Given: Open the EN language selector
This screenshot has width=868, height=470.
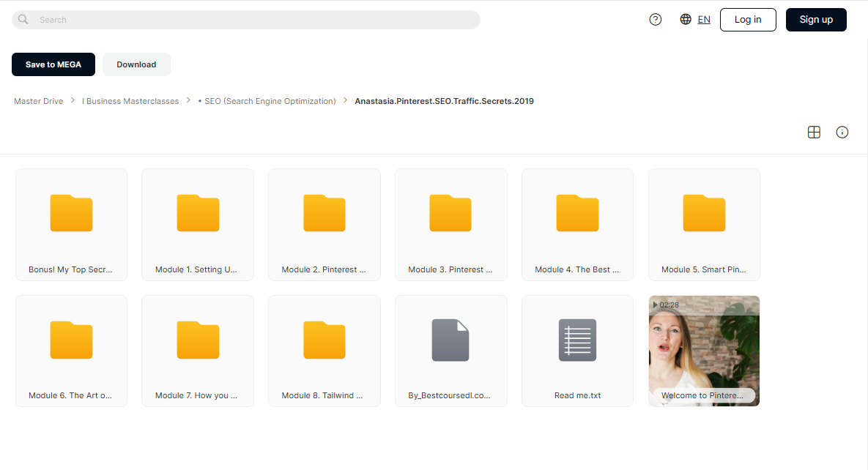Looking at the screenshot, I should tap(704, 19).
